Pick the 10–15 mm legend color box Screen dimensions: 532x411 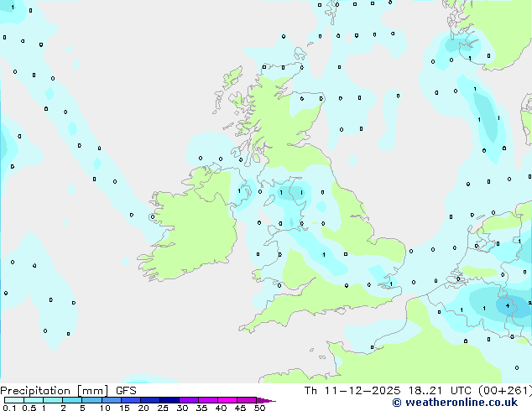click(x=111, y=400)
